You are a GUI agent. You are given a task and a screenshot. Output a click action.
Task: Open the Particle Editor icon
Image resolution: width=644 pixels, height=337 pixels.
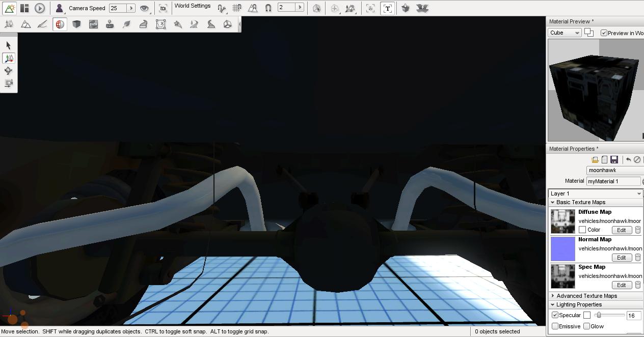point(177,24)
